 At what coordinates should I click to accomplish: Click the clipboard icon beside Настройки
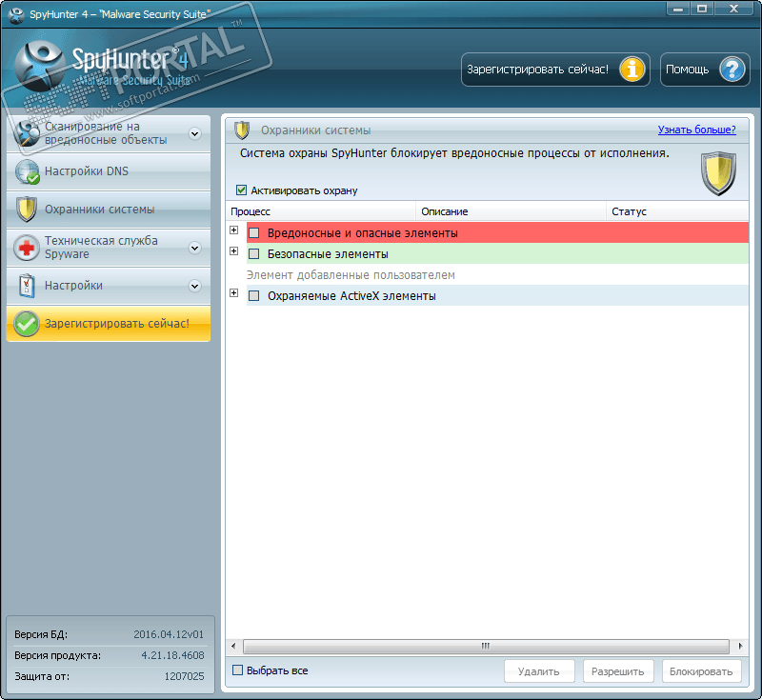[27, 286]
